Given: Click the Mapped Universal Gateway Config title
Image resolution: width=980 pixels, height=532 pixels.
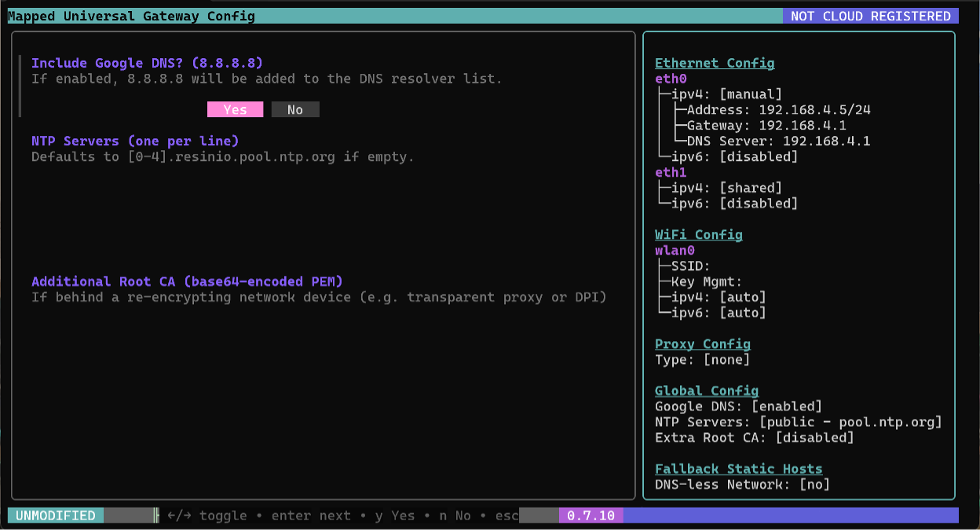Looking at the screenshot, I should tap(131, 16).
